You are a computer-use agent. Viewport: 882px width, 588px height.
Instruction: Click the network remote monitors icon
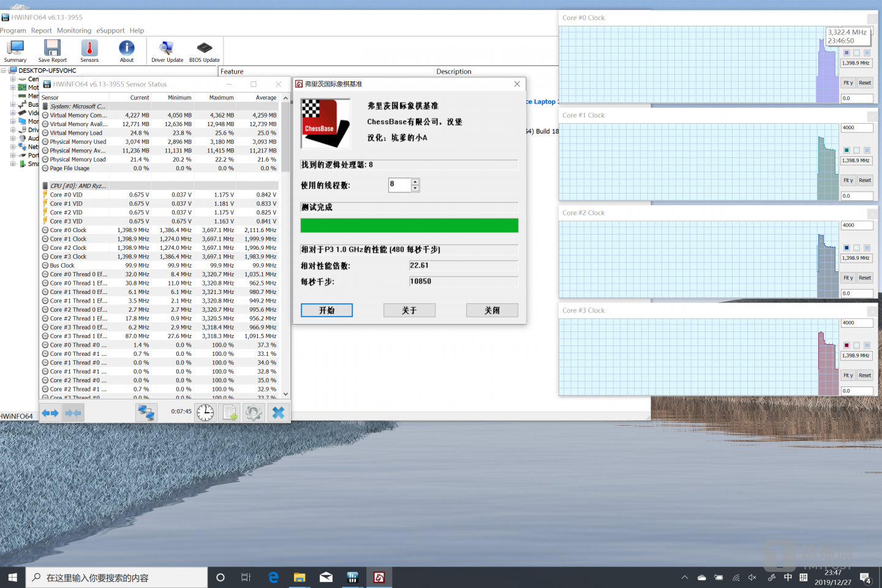pos(146,413)
